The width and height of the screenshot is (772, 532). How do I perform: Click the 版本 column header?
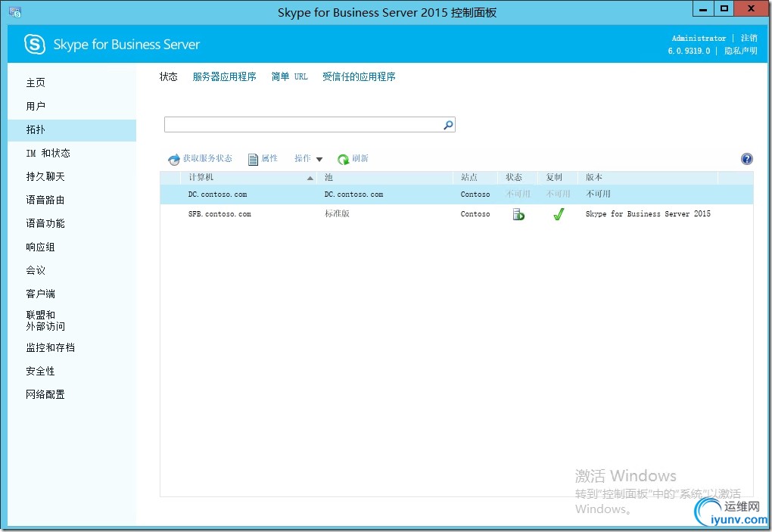[x=648, y=177]
